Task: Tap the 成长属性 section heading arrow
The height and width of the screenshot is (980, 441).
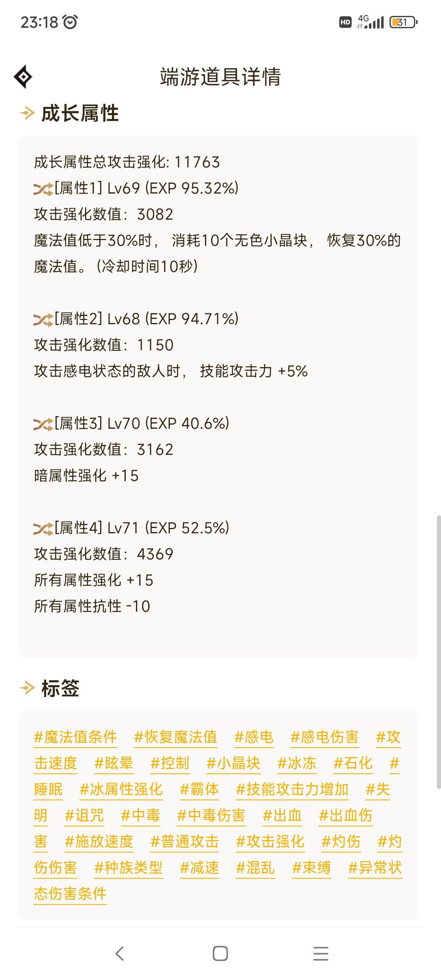Action: coord(27,113)
